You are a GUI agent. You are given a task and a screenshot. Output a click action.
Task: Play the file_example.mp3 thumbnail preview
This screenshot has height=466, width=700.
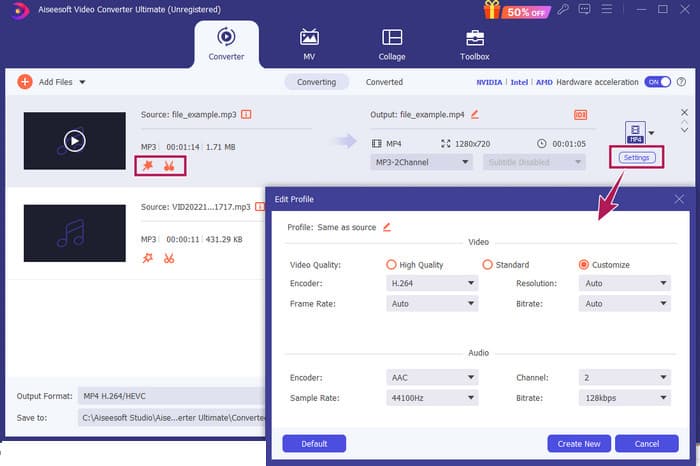75,141
